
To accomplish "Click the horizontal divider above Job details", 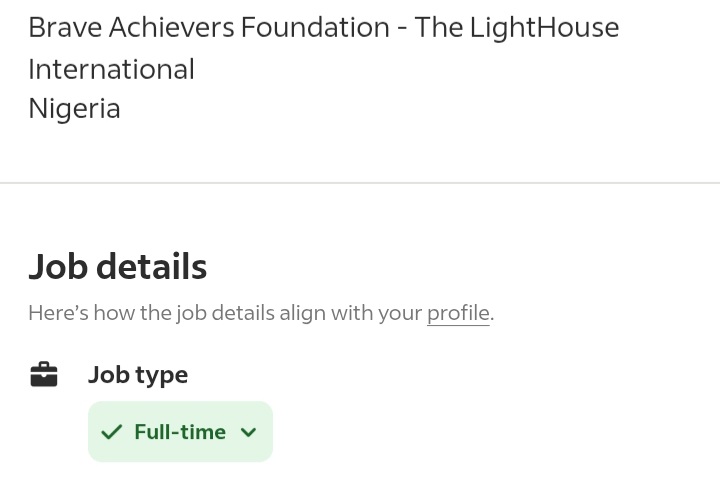I will click(x=360, y=183).
